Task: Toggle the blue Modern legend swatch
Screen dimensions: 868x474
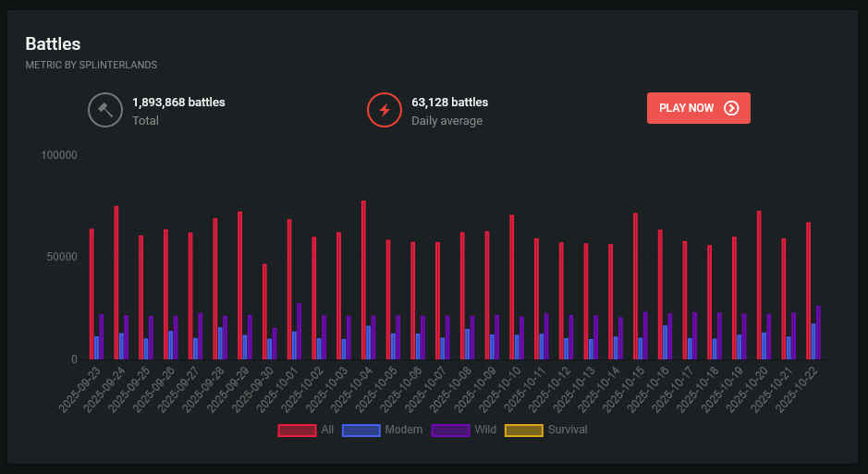Action: coord(361,430)
